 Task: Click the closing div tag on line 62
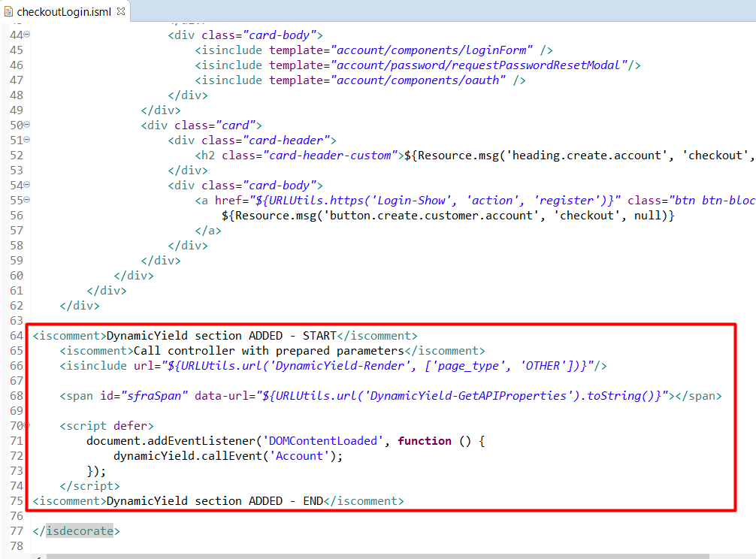[x=80, y=306]
